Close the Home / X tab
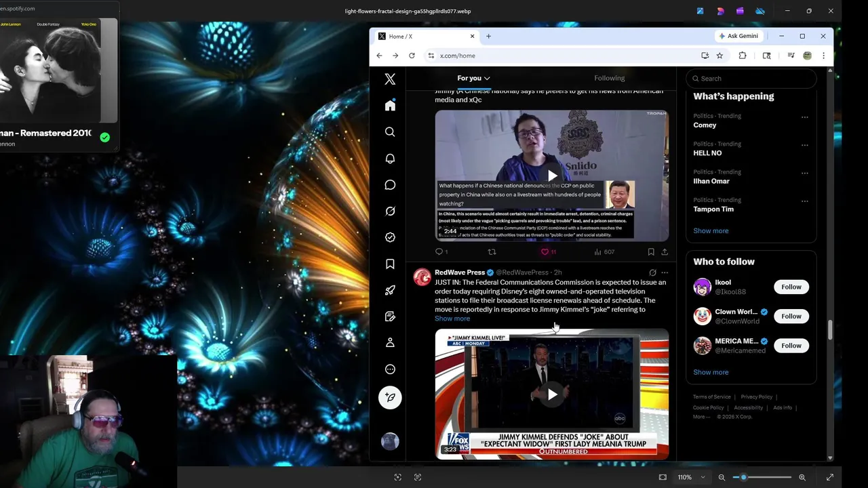 click(x=473, y=36)
